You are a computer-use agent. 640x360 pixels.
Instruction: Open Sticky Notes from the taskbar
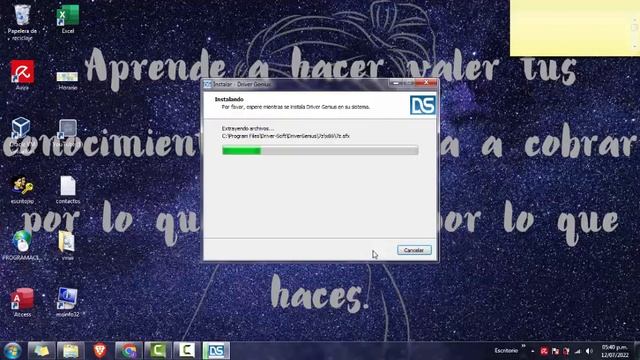(x=41, y=351)
